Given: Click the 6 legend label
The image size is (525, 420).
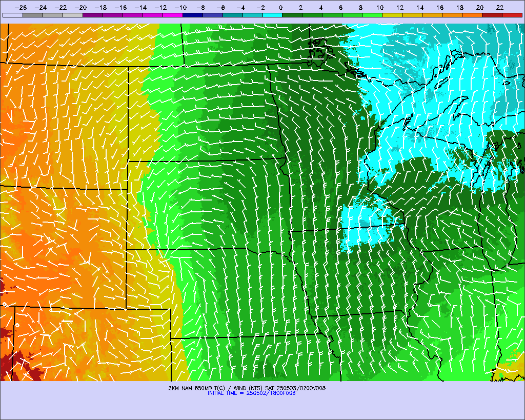Looking at the screenshot, I should [x=340, y=7].
